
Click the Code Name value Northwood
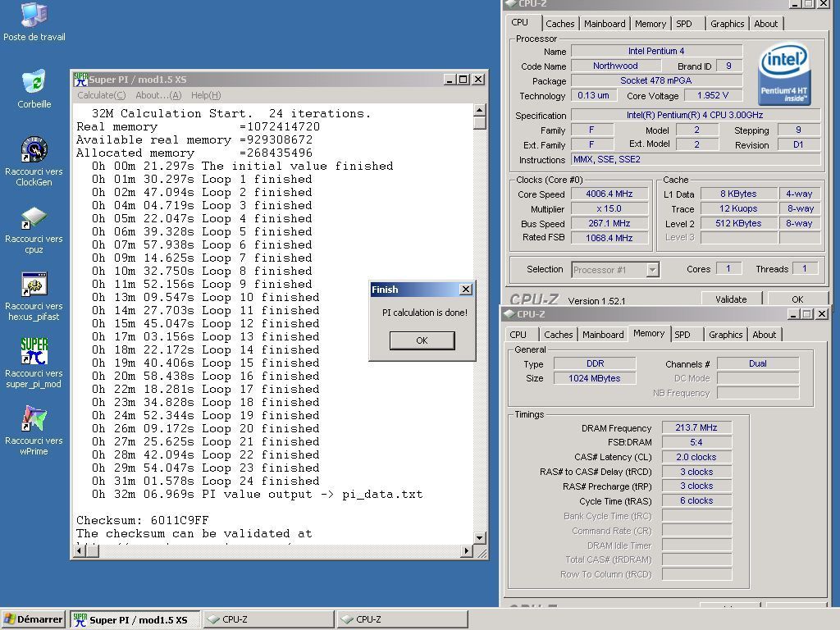pos(615,66)
